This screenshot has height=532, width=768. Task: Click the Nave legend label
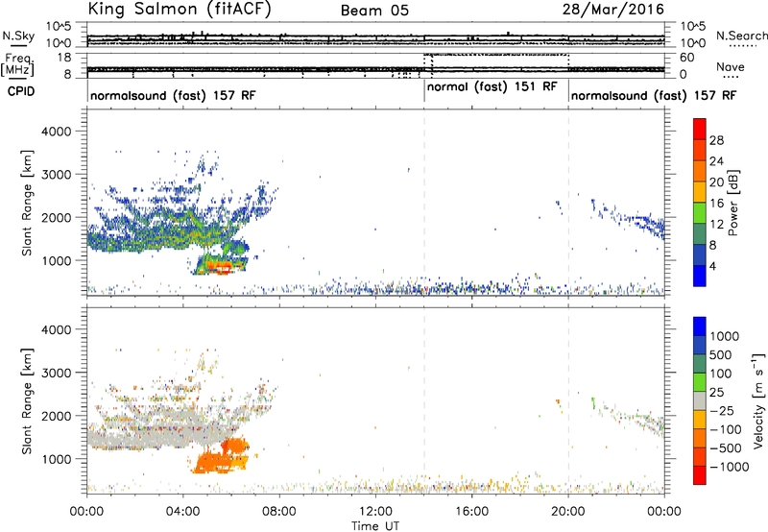pyautogui.click(x=730, y=66)
